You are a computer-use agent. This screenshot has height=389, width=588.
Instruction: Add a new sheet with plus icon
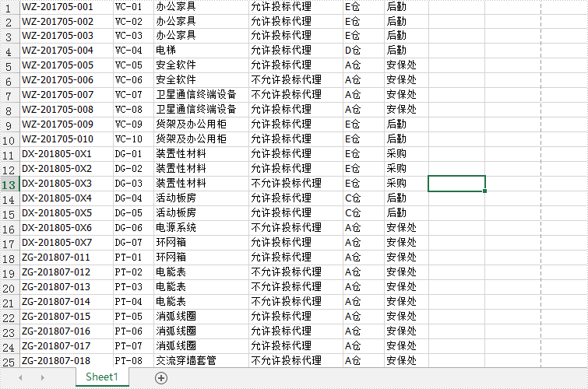(x=161, y=378)
